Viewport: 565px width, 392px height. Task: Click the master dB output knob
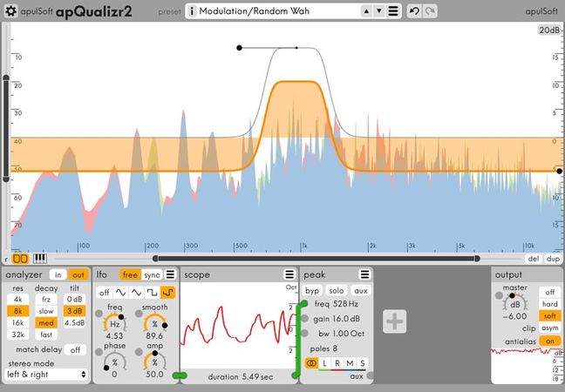click(515, 303)
